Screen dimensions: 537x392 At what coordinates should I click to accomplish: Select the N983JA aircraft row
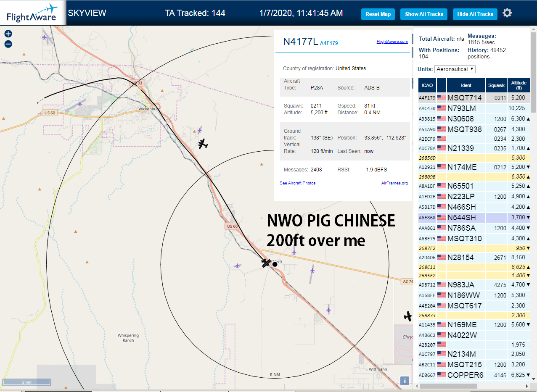click(474, 284)
